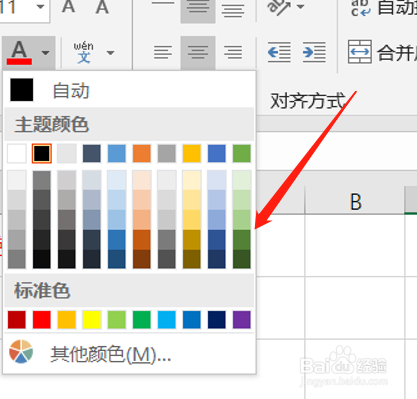417x399 pixels.
Task: Pick the medium gray theme swatch
Action: [x=167, y=153]
